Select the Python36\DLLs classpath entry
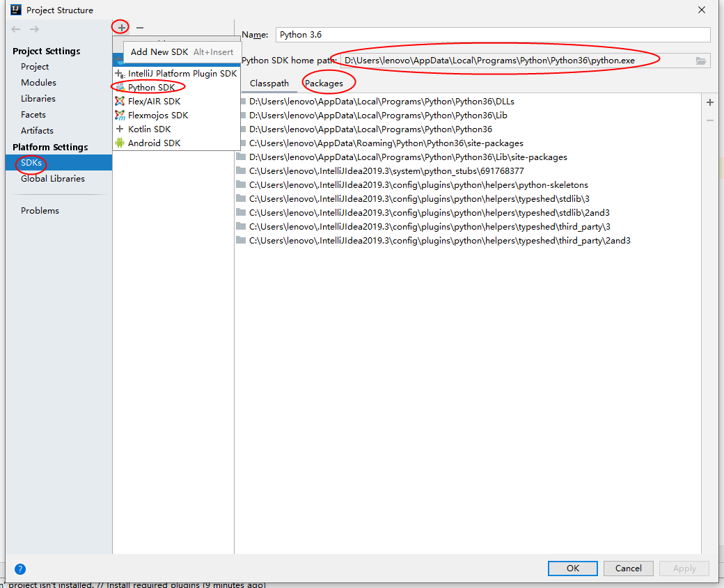The width and height of the screenshot is (724, 588). 381,101
